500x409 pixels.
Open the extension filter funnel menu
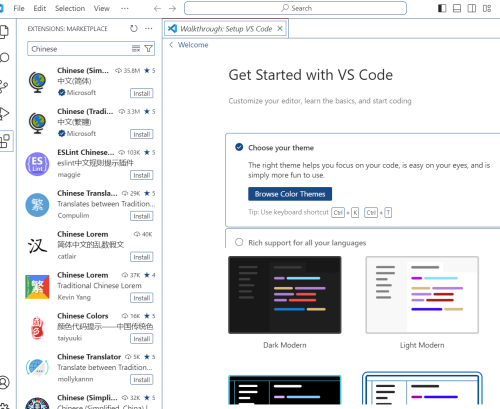149,49
